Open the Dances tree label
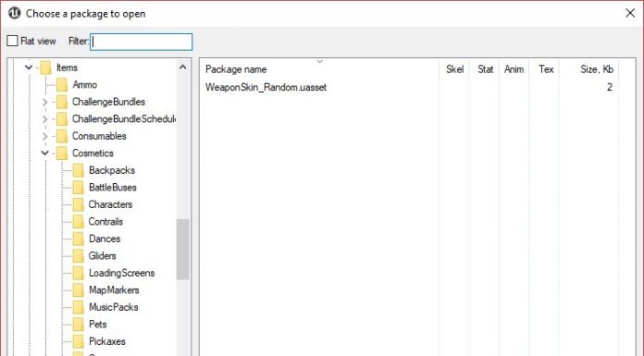644x356 pixels. tap(105, 239)
